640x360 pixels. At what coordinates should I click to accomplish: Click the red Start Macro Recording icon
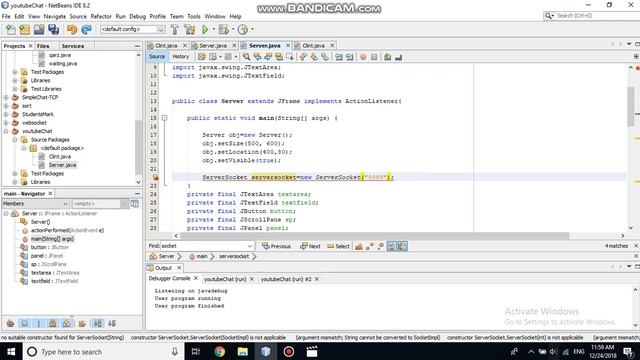click(x=363, y=57)
